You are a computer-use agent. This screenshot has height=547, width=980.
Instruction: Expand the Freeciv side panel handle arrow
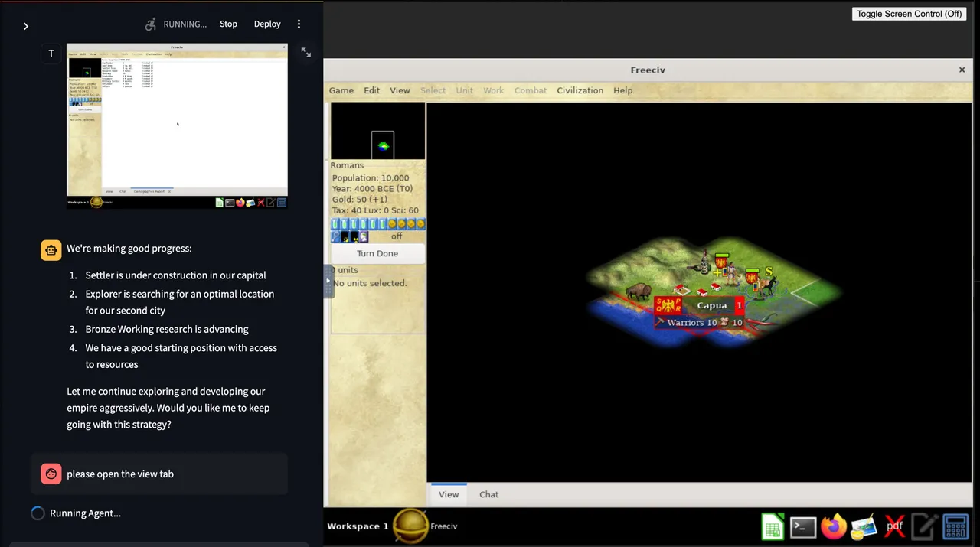[328, 281]
